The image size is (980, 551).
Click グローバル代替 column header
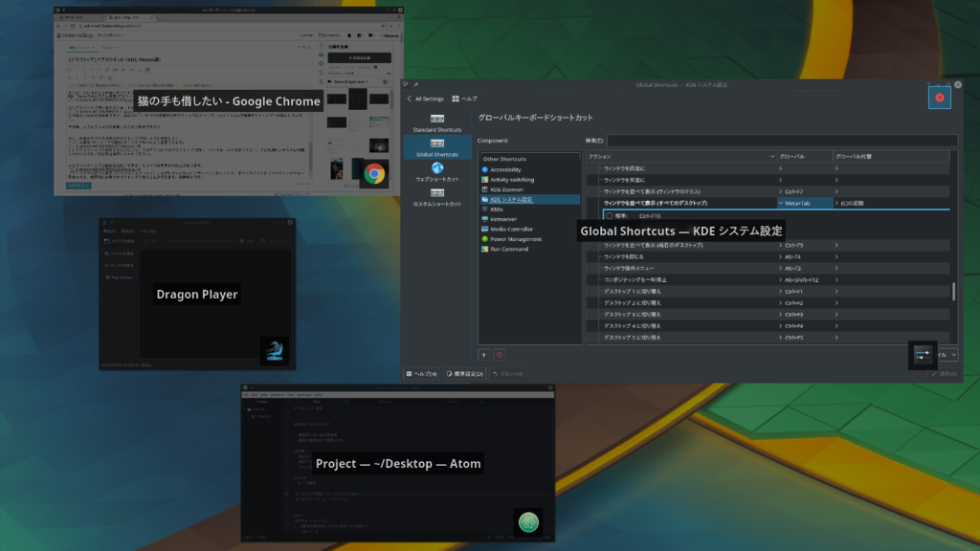coord(891,156)
